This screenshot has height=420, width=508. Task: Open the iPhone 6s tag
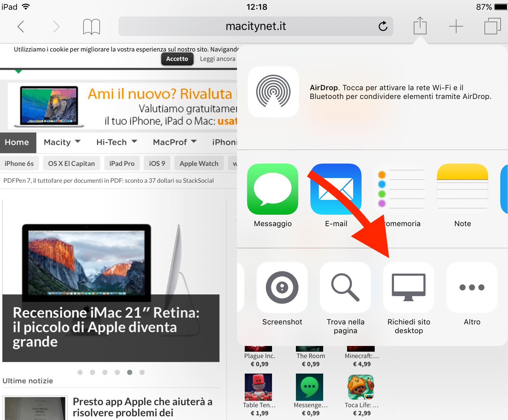coord(19,164)
